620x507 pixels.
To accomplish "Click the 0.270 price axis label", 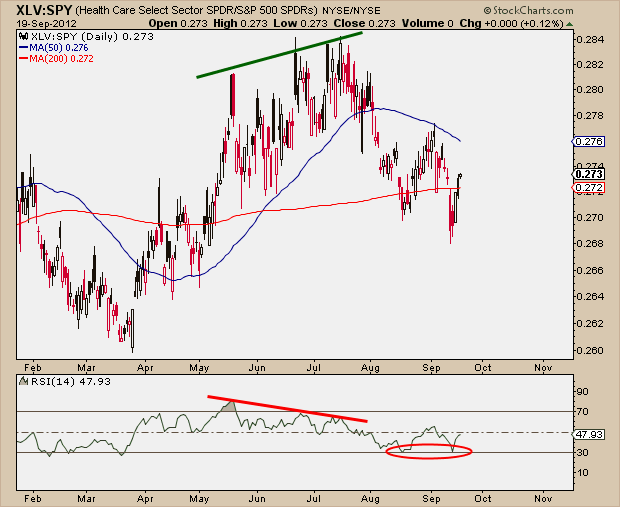I will [x=590, y=218].
